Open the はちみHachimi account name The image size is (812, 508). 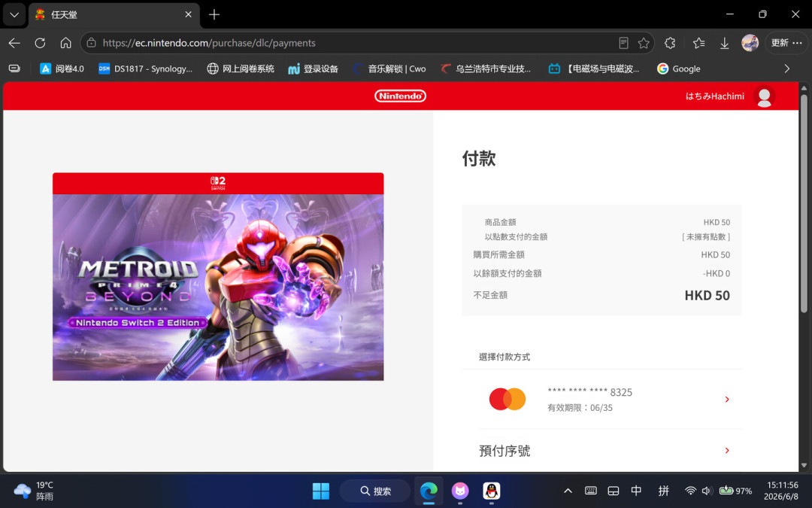715,96
